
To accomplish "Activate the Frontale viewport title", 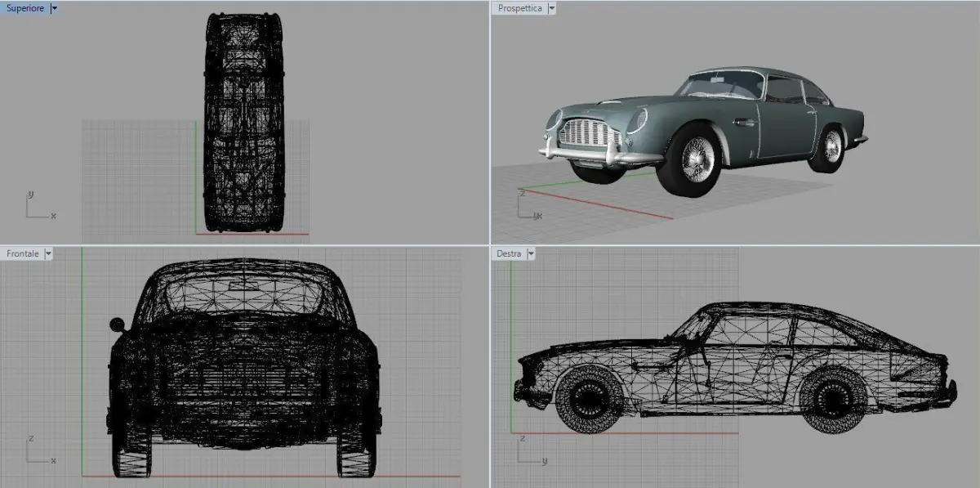I will [23, 254].
